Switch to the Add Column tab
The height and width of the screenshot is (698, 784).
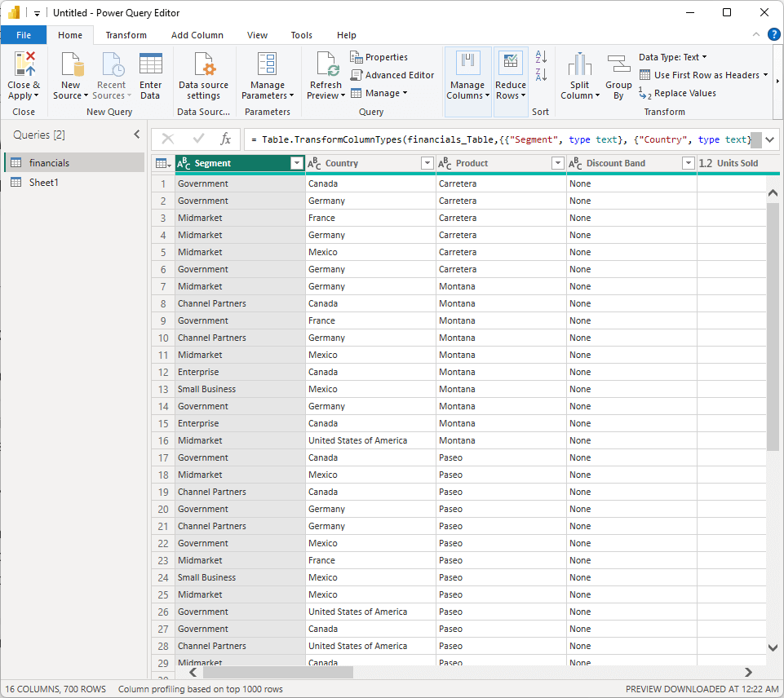[197, 35]
